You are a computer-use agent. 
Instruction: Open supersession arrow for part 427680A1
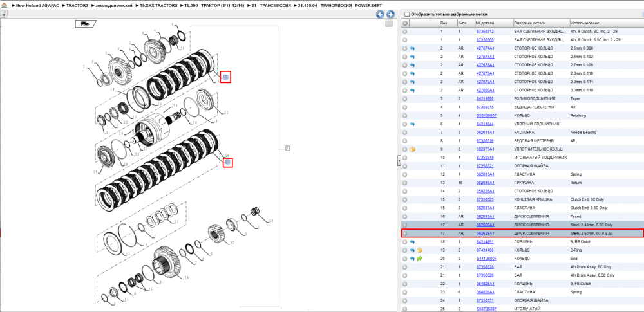point(412,90)
